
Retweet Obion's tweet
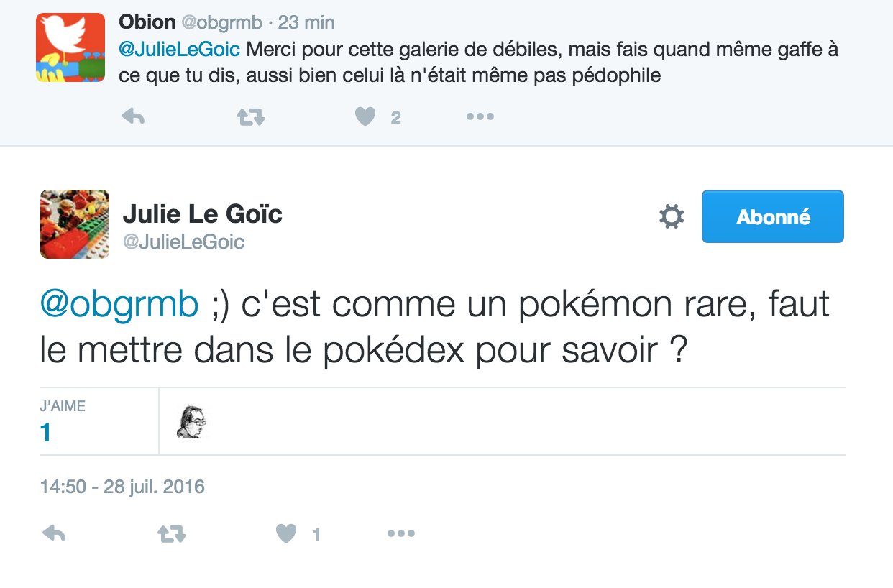(x=251, y=117)
